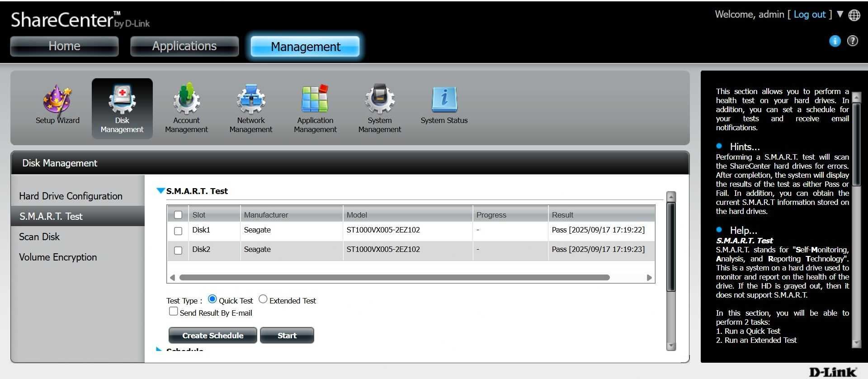Enable Send Result By E-mail
The image size is (868, 379).
(173, 311)
